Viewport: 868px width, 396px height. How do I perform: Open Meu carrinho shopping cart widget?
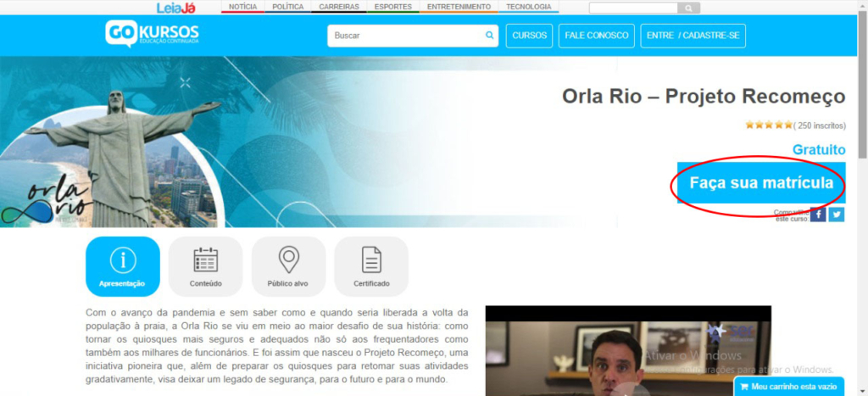tap(789, 387)
